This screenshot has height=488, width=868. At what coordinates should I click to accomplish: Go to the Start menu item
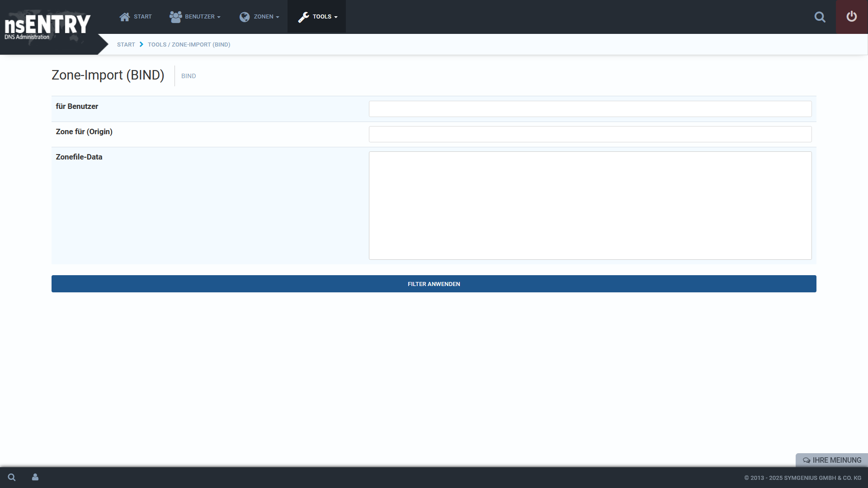tap(142, 17)
